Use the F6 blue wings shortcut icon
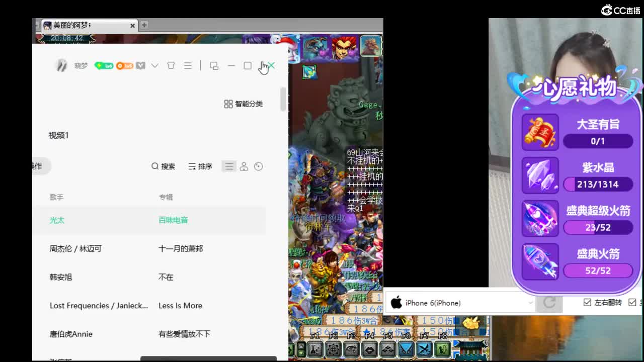 pyautogui.click(x=406, y=349)
